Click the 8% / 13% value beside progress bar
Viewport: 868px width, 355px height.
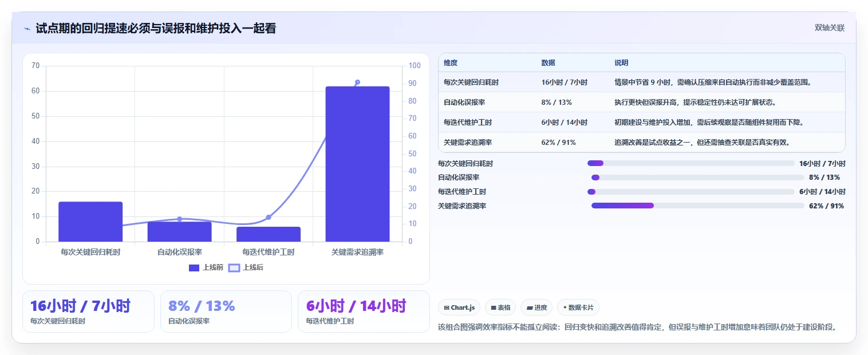point(824,178)
